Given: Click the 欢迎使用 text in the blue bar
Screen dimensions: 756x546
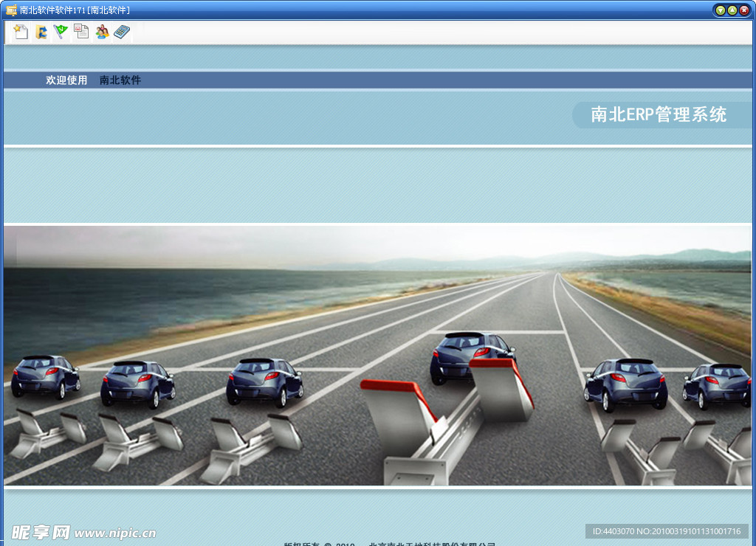Looking at the screenshot, I should pyautogui.click(x=66, y=80).
